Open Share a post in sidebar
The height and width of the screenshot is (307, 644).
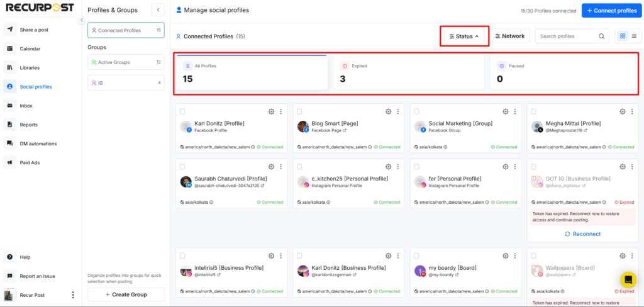coord(34,30)
